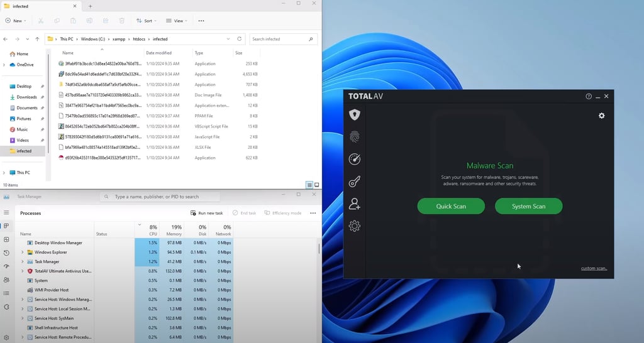644x343 pixels.
Task: Go up one folder level in File Explorer
Action: (x=37, y=39)
